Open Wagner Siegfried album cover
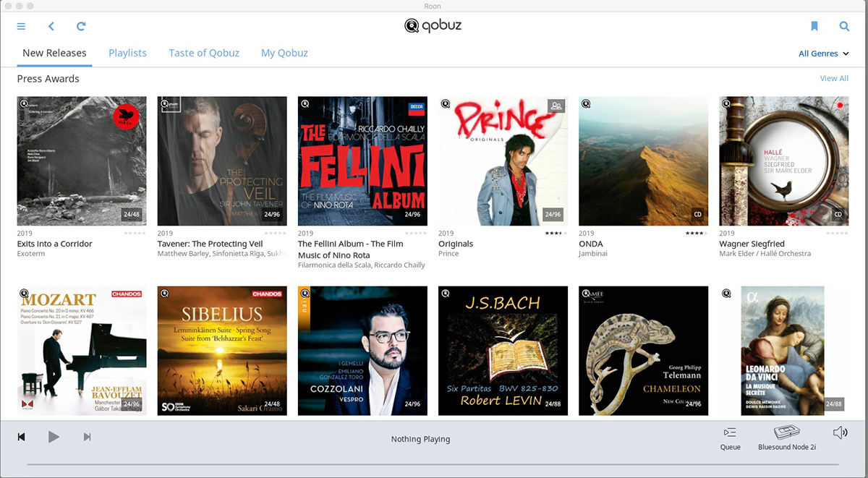The height and width of the screenshot is (478, 868). click(x=784, y=161)
